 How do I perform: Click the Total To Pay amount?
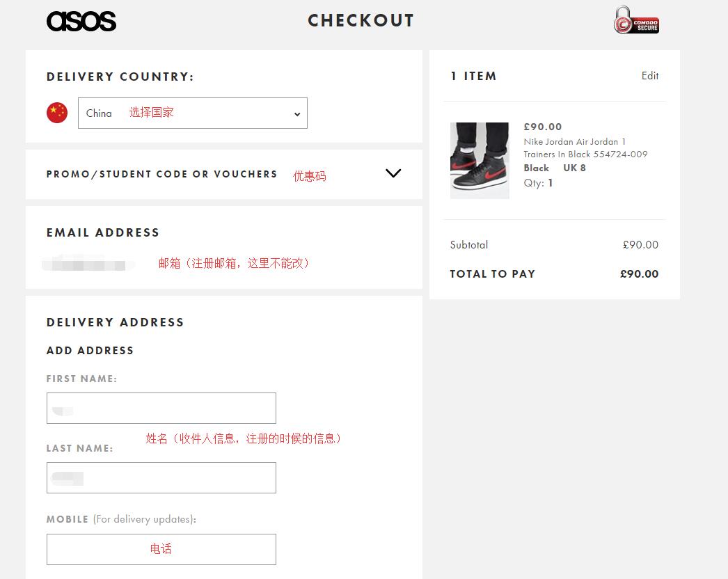640,274
